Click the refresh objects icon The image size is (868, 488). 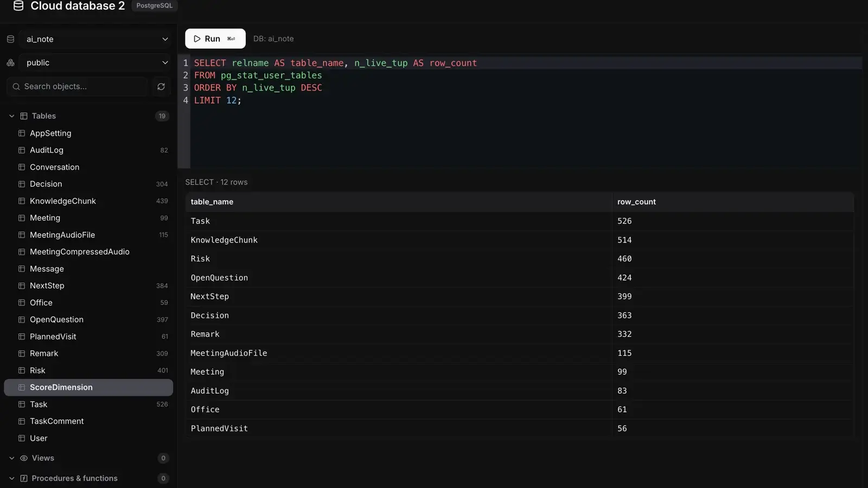pyautogui.click(x=161, y=87)
